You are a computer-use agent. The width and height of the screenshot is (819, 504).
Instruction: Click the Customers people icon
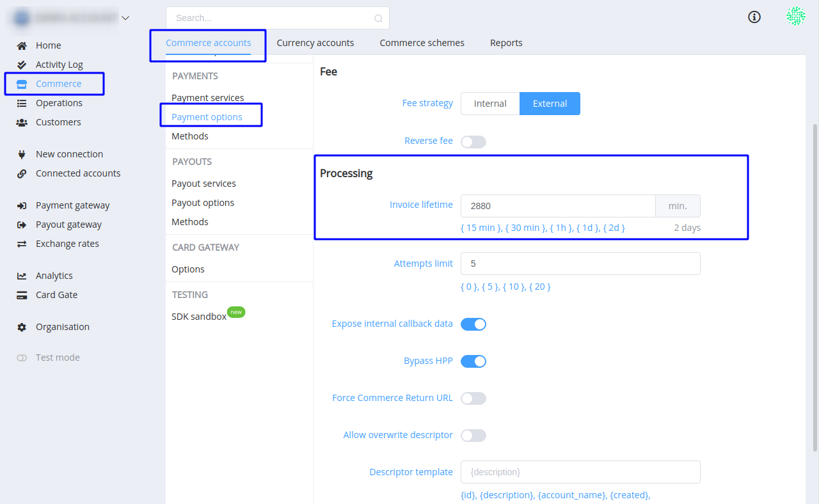pyautogui.click(x=22, y=122)
